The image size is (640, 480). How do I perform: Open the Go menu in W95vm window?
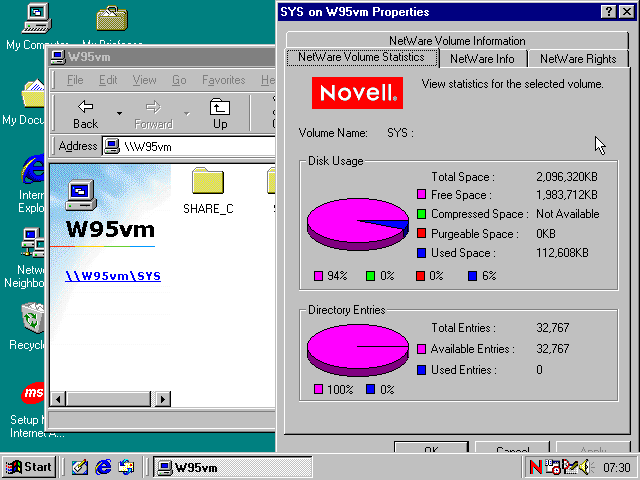179,80
